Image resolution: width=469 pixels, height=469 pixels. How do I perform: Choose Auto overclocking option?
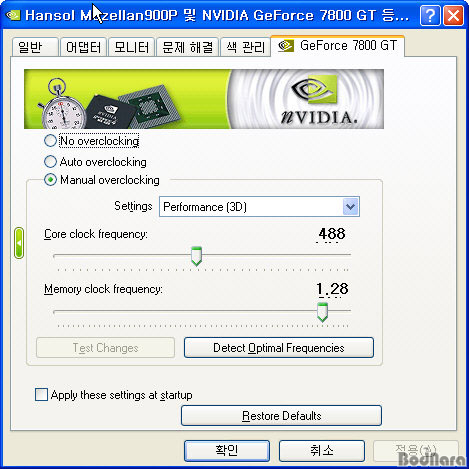tap(50, 162)
